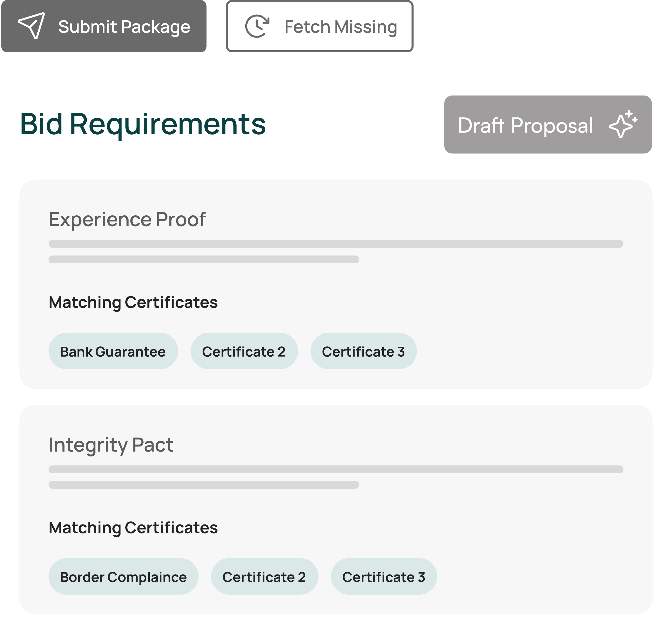The image size is (672, 637).
Task: Open the Integrity Pact requirement title
Action: [111, 445]
